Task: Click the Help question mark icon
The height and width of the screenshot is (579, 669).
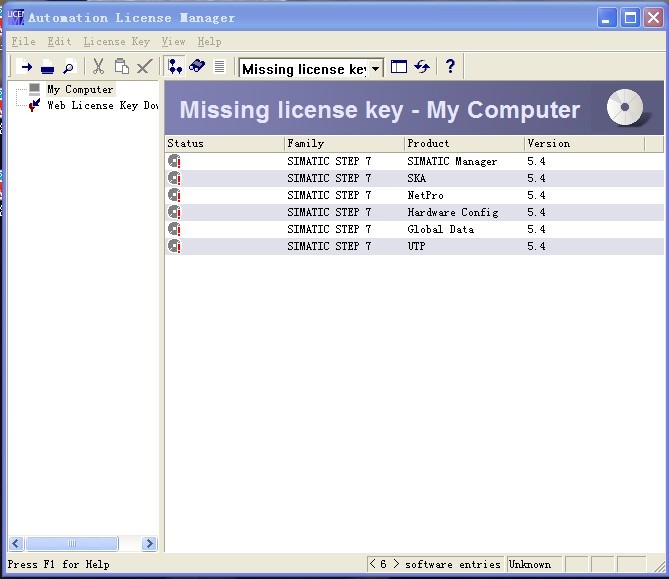Action: tap(450, 67)
